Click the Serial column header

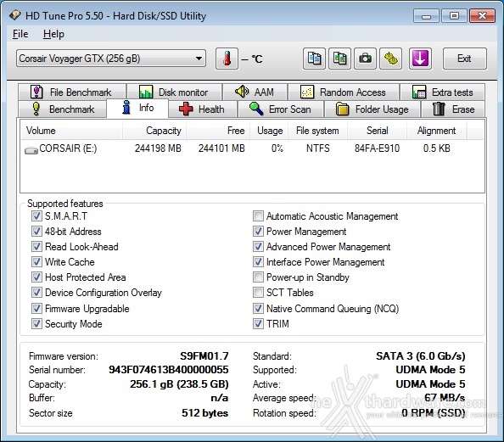coord(377,131)
